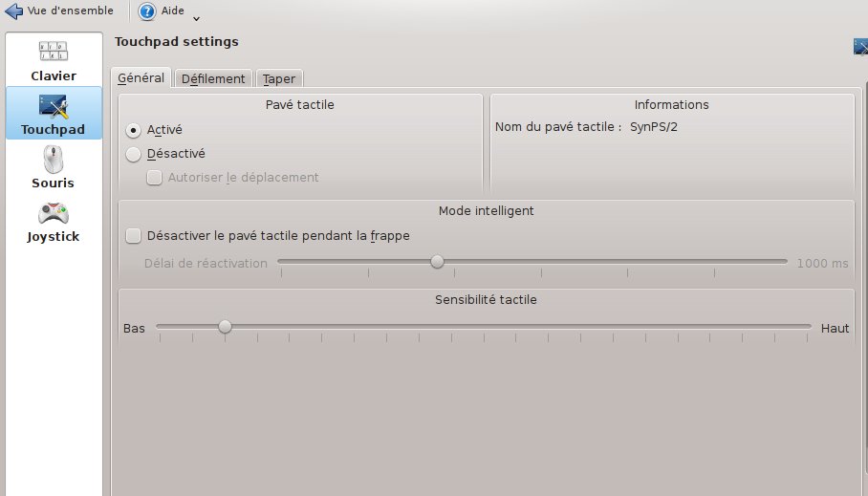The image size is (868, 496).
Task: Click the Sensibilité tactile slider handle
Action: tap(225, 327)
